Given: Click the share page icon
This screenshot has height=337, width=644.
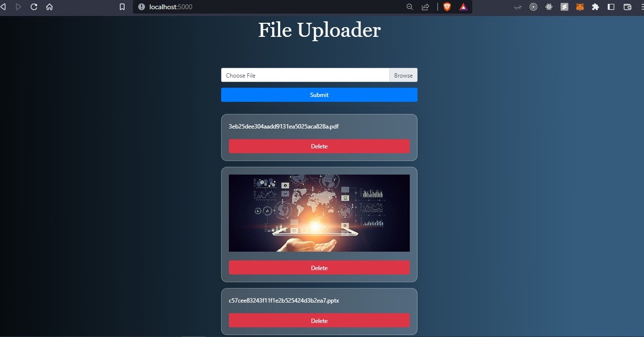Looking at the screenshot, I should point(425,7).
